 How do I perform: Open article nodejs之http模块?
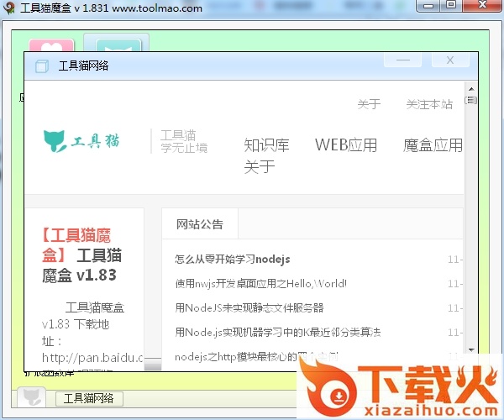(x=256, y=357)
